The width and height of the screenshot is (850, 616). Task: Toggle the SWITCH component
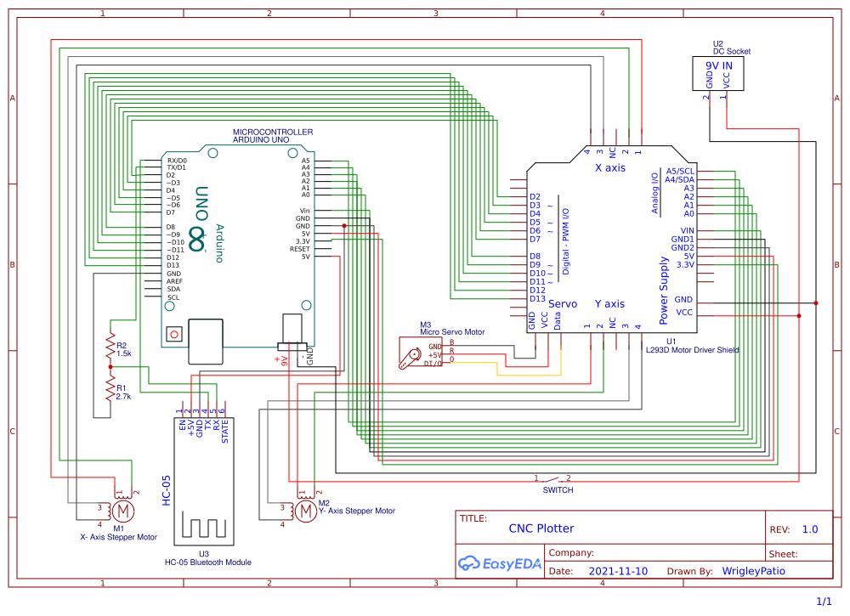(551, 480)
